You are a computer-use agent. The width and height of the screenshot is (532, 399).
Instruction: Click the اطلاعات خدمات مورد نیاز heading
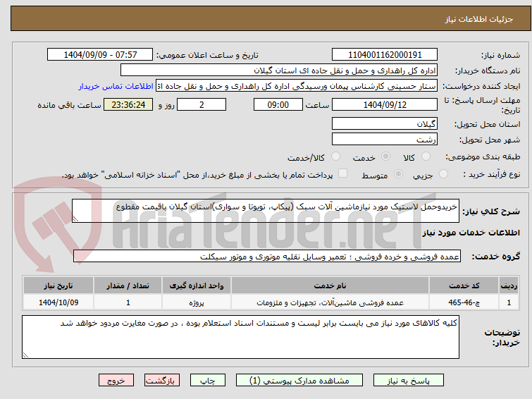[x=471, y=233]
